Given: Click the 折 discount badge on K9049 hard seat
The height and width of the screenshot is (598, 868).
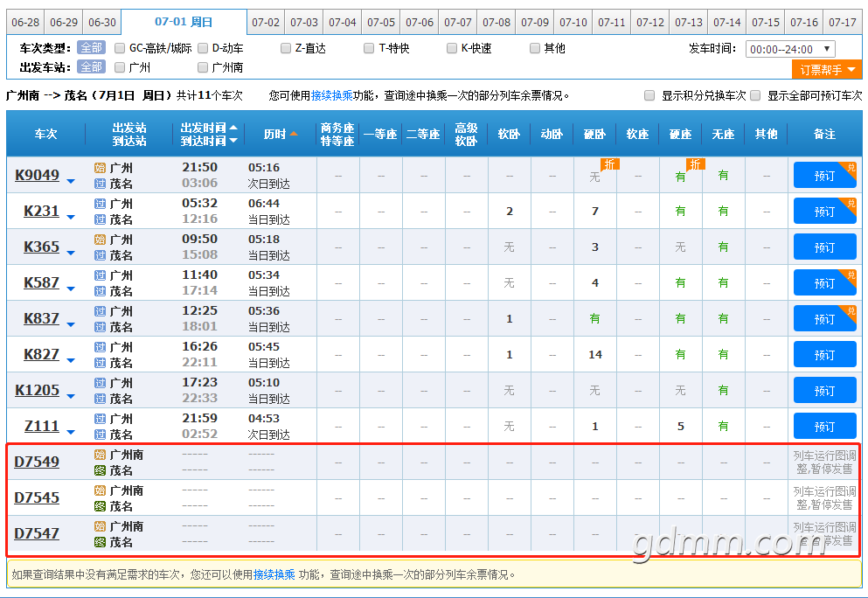Looking at the screenshot, I should (695, 163).
